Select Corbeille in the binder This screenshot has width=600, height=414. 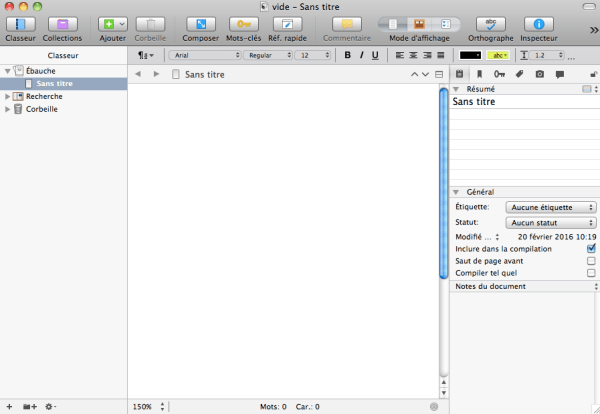point(41,109)
